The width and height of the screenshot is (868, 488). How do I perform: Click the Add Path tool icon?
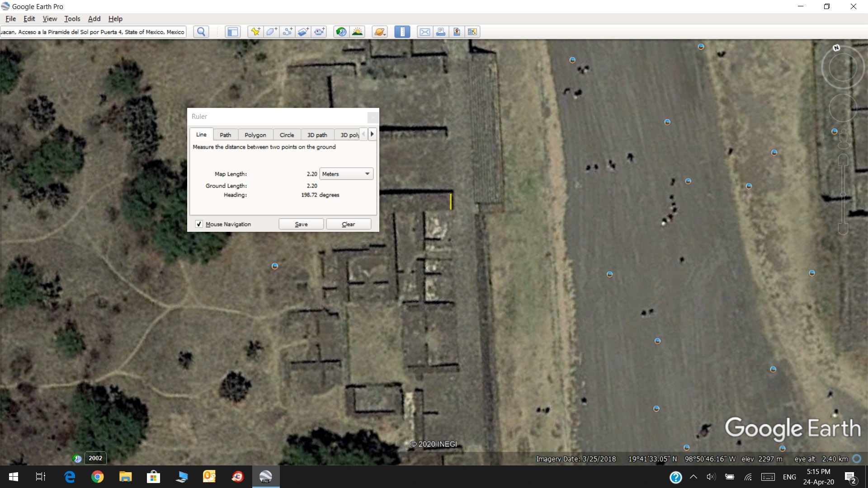[x=287, y=32]
